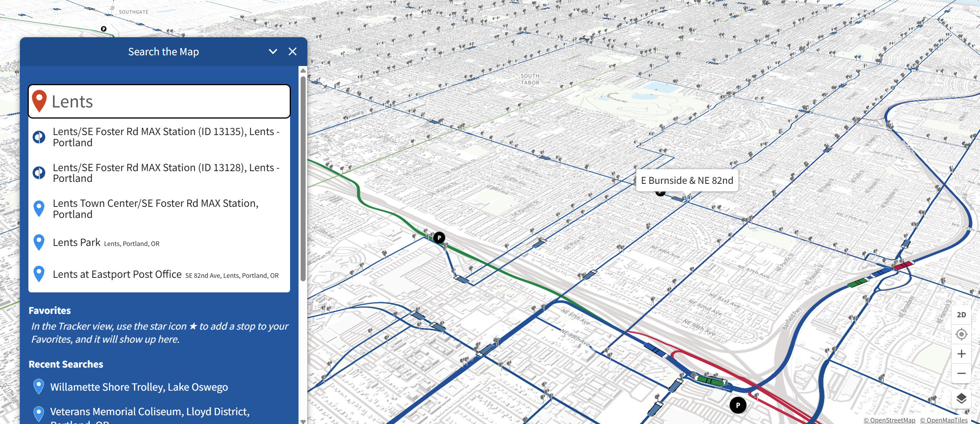Open the OpenStreetMap attribution link
This screenshot has height=424, width=980.
[889, 420]
